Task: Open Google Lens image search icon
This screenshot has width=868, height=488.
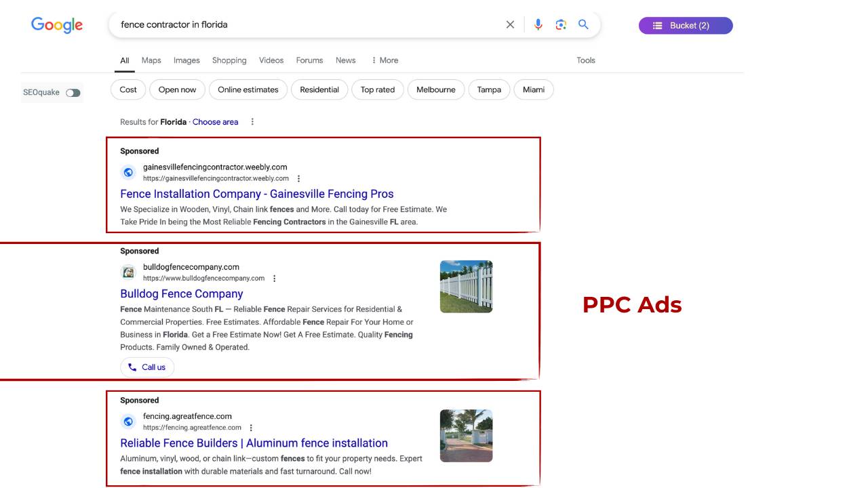Action: (x=561, y=24)
